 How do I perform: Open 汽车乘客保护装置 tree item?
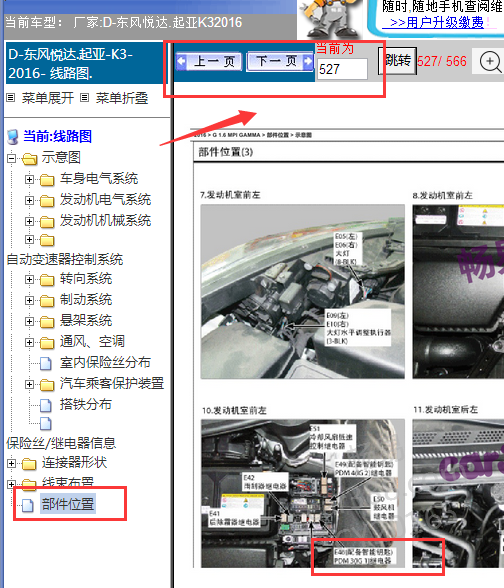point(112,384)
